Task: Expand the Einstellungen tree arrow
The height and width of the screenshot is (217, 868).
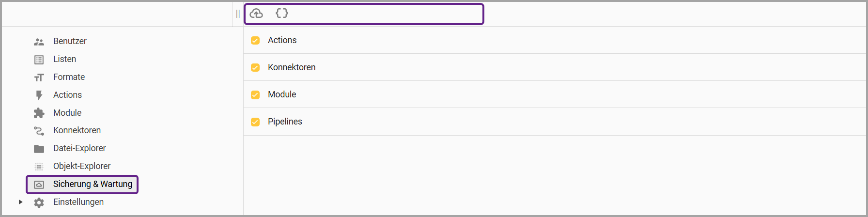Action: tap(20, 202)
